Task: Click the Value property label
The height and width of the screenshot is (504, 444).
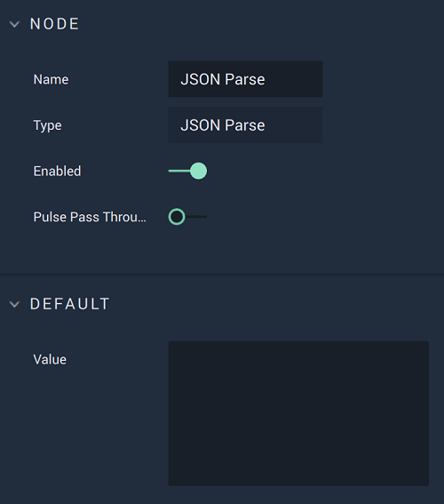Action: [50, 359]
